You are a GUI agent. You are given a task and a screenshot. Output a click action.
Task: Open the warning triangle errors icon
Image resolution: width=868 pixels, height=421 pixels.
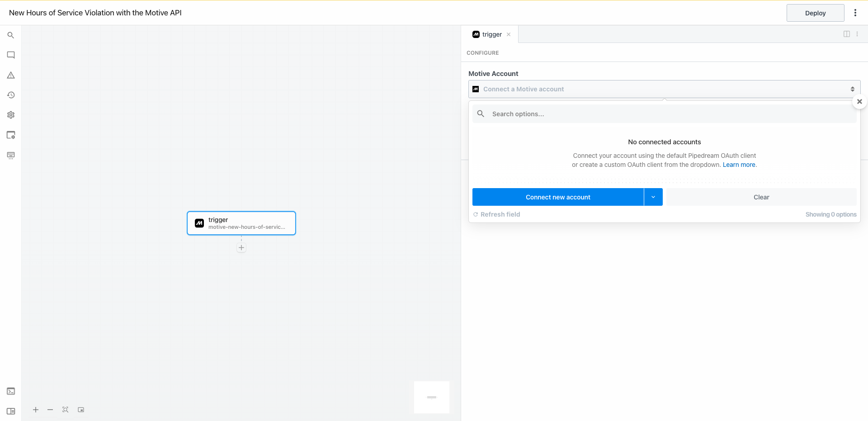[x=11, y=75]
